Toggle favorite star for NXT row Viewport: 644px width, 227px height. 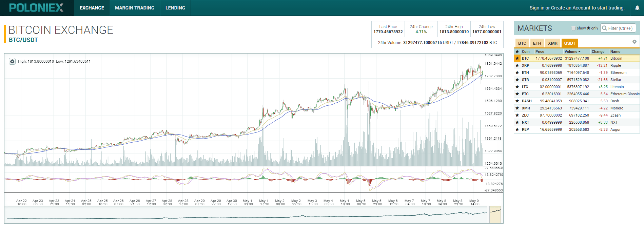click(x=517, y=122)
